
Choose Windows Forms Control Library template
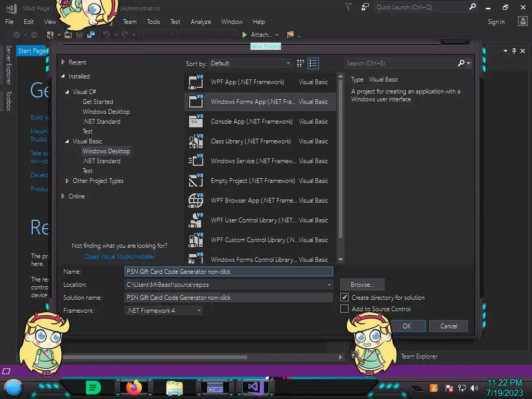260,258
